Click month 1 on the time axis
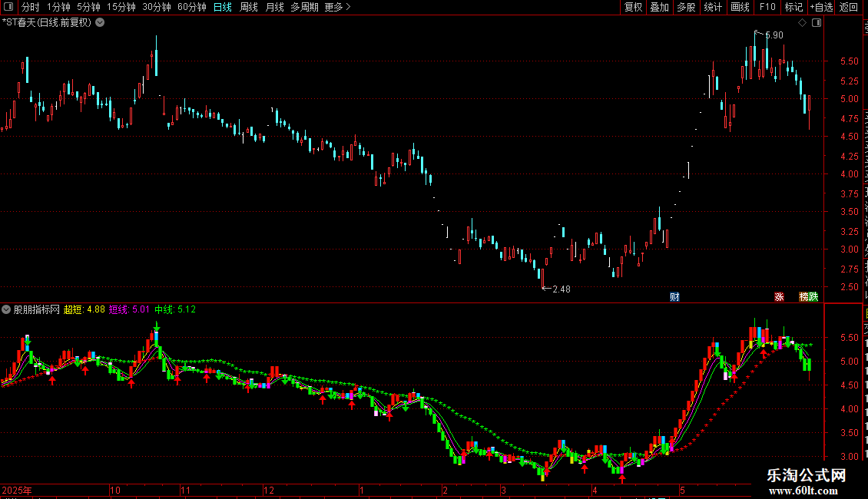868x499 pixels. (x=362, y=491)
